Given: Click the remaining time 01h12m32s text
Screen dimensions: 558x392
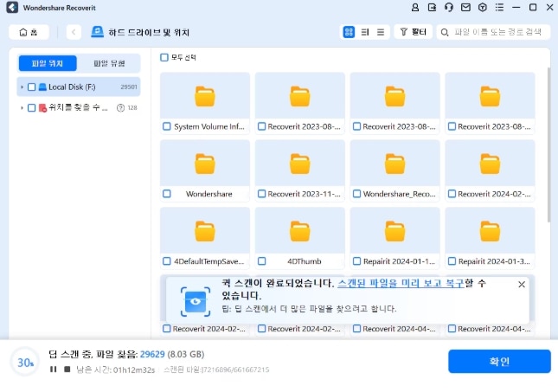Looking at the screenshot, I should pyautogui.click(x=134, y=370).
